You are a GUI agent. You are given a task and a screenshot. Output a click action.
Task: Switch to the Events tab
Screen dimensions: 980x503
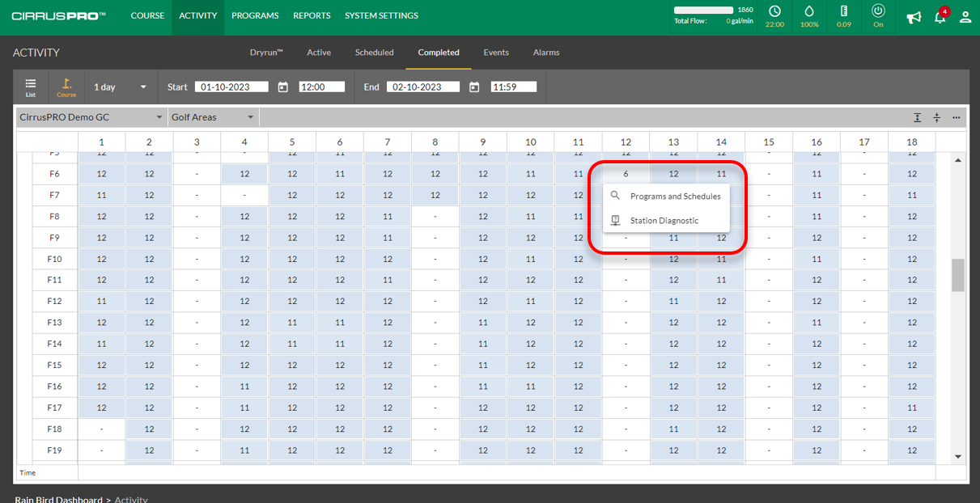click(x=496, y=53)
